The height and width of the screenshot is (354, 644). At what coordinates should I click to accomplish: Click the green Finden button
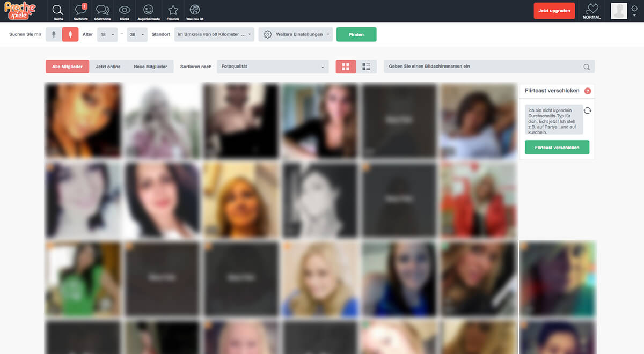point(356,34)
